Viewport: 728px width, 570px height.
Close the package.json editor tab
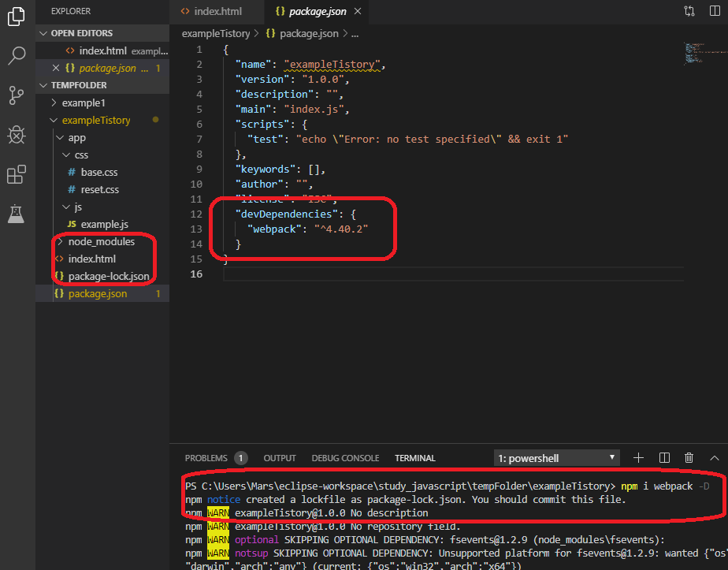click(358, 11)
